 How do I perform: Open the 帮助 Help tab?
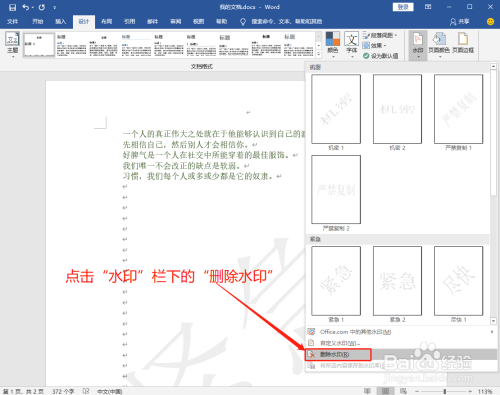pyautogui.click(x=222, y=22)
